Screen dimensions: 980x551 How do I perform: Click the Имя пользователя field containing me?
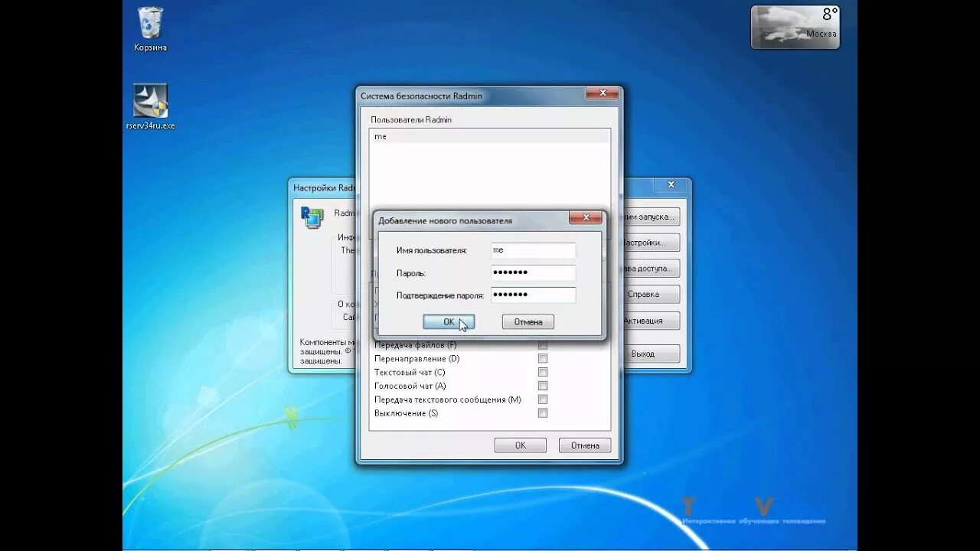pyautogui.click(x=533, y=250)
